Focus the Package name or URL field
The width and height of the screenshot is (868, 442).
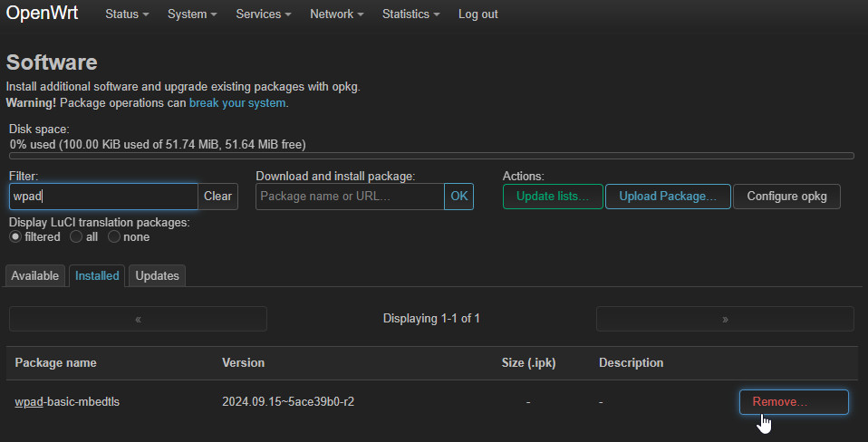click(x=350, y=197)
